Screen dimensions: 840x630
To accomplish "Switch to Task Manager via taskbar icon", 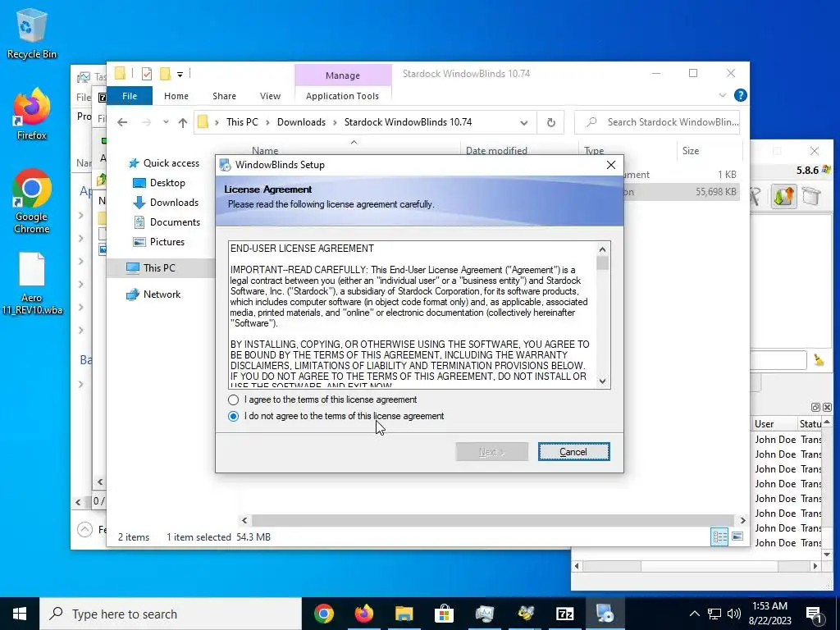I will pyautogui.click(x=484, y=614).
